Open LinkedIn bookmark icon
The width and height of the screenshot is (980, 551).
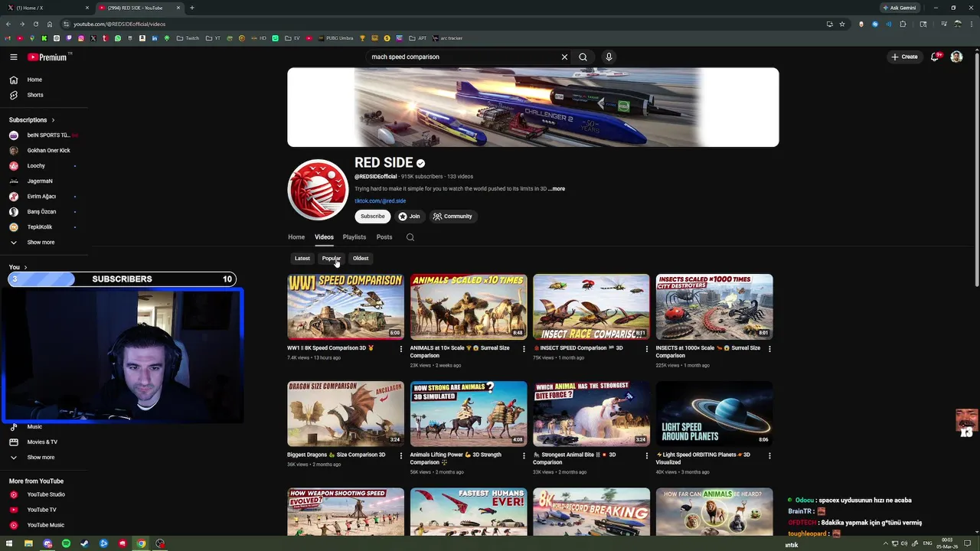pyautogui.click(x=155, y=38)
